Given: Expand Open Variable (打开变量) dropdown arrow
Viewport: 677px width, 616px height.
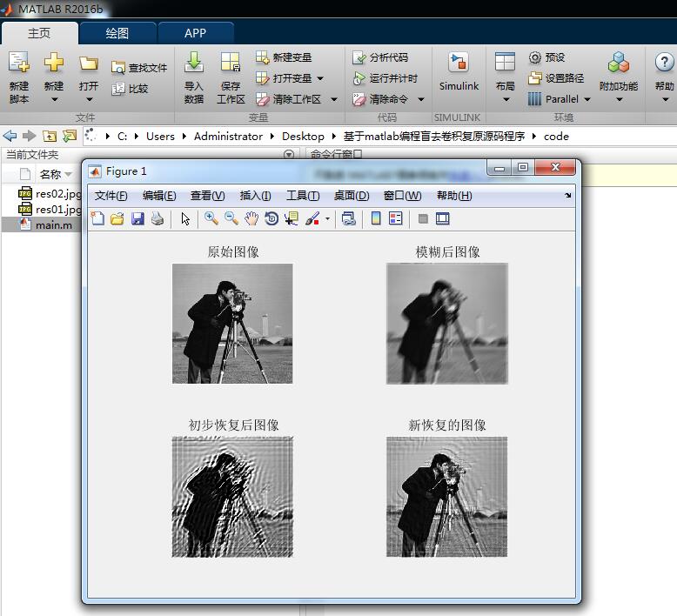Looking at the screenshot, I should coord(320,78).
